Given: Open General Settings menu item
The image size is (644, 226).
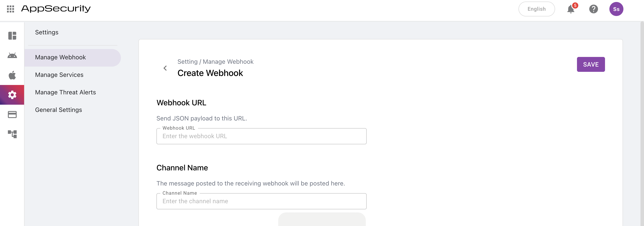Looking at the screenshot, I should [x=58, y=110].
